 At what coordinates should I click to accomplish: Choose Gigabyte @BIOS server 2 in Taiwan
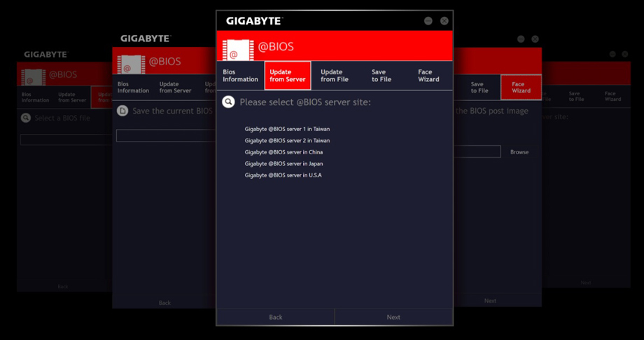click(x=287, y=141)
